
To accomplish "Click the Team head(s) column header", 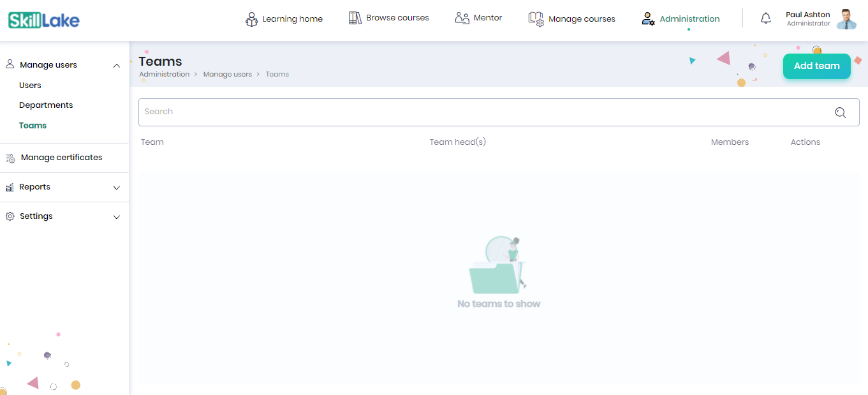I will click(x=458, y=142).
